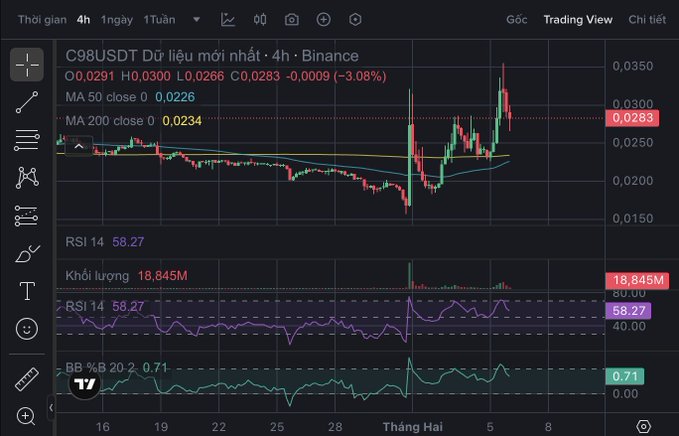Select the text annotation tool
Viewport: 679px width, 436px height.
[x=27, y=291]
